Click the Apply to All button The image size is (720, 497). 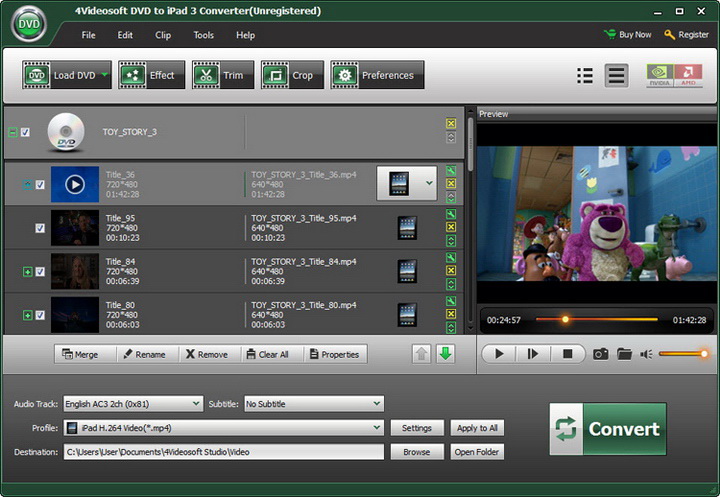pyautogui.click(x=477, y=428)
